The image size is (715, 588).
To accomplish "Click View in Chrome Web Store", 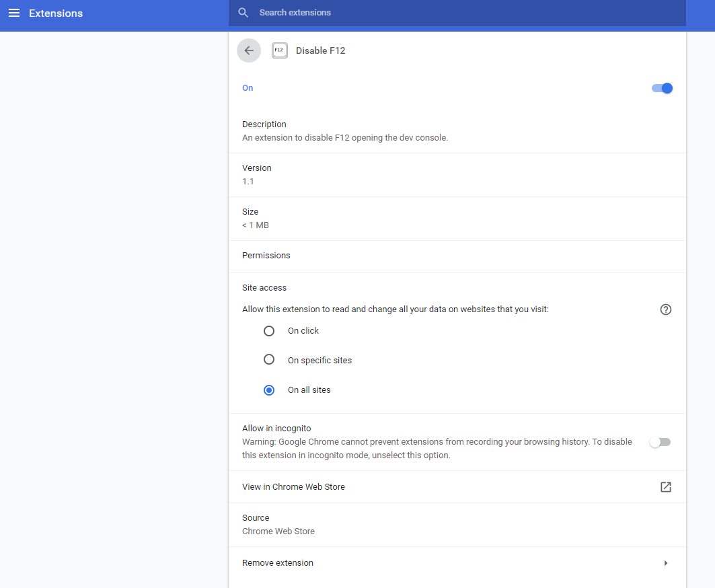I will click(x=293, y=486).
